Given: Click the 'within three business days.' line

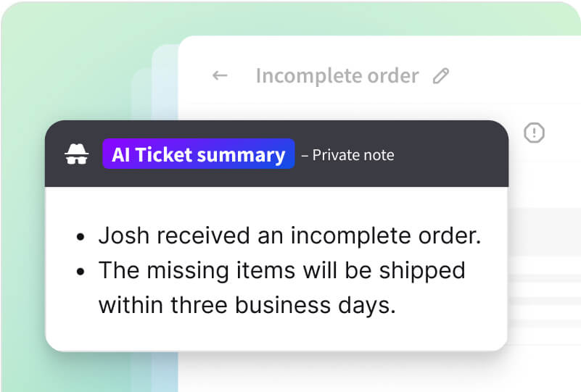Looking at the screenshot, I should pyautogui.click(x=247, y=305).
